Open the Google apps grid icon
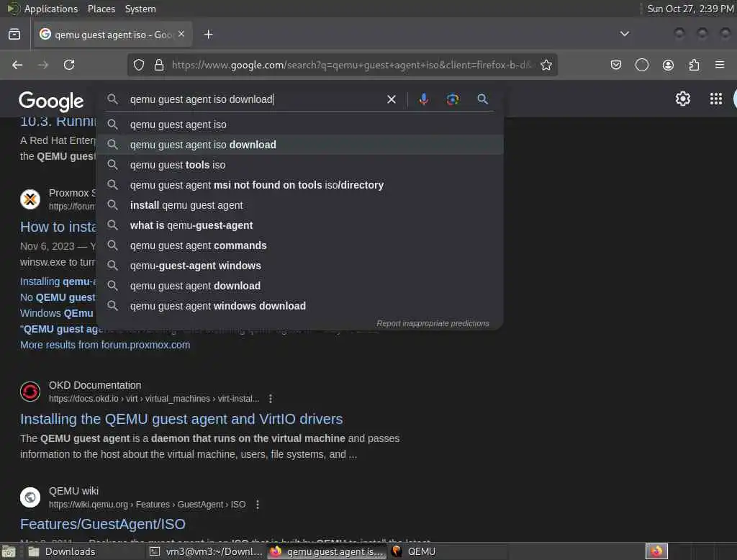The image size is (737, 560). coord(715,99)
